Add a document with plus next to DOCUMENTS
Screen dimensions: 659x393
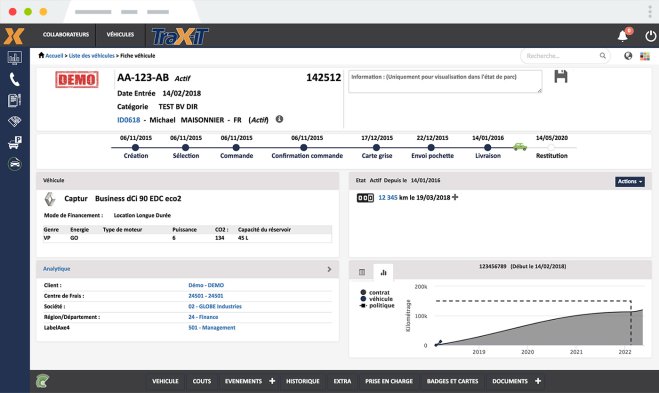[538, 381]
